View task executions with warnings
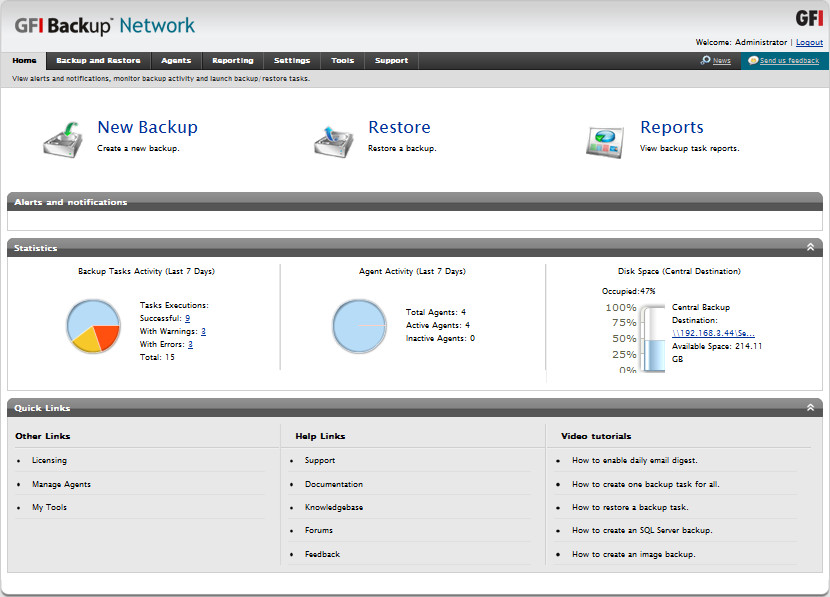The height and width of the screenshot is (597, 830). [x=203, y=331]
